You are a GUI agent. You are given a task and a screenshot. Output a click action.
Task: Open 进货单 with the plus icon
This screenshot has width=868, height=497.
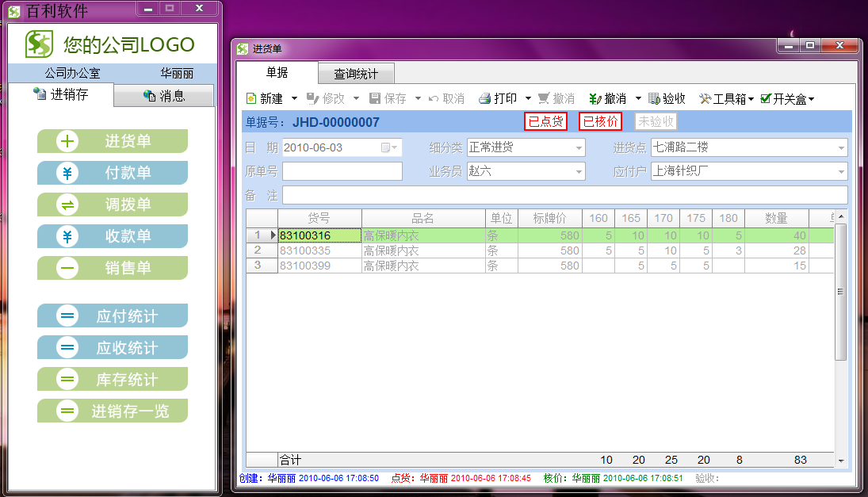coord(68,141)
